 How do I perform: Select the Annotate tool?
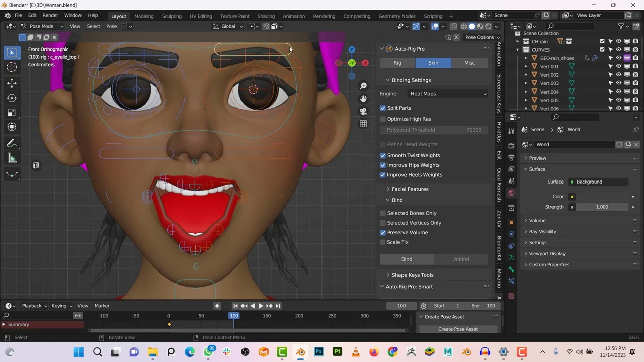tap(12, 144)
